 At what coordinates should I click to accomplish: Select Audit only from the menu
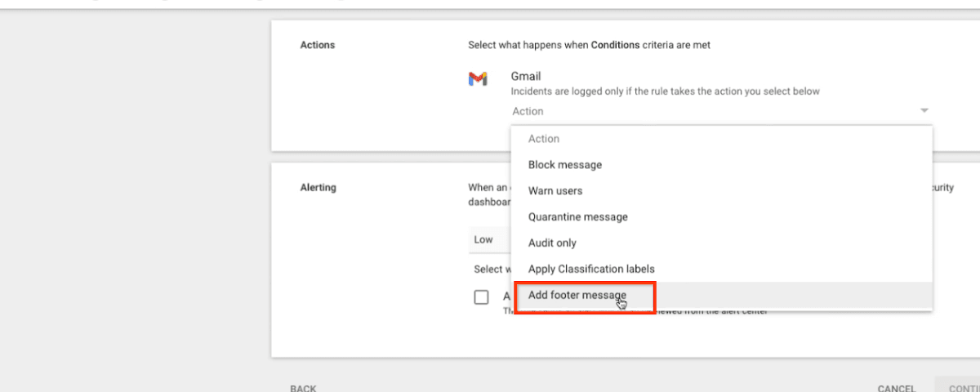click(x=552, y=243)
